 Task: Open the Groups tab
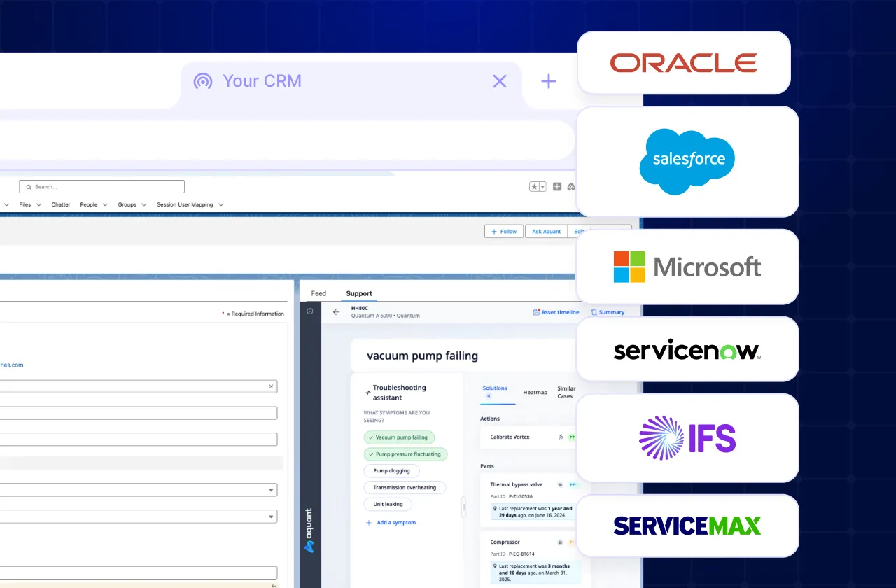tap(127, 204)
